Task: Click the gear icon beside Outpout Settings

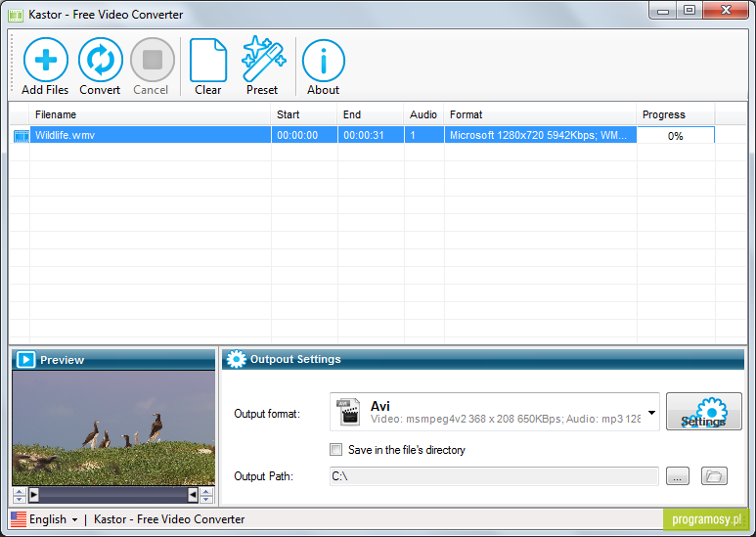Action: [237, 359]
